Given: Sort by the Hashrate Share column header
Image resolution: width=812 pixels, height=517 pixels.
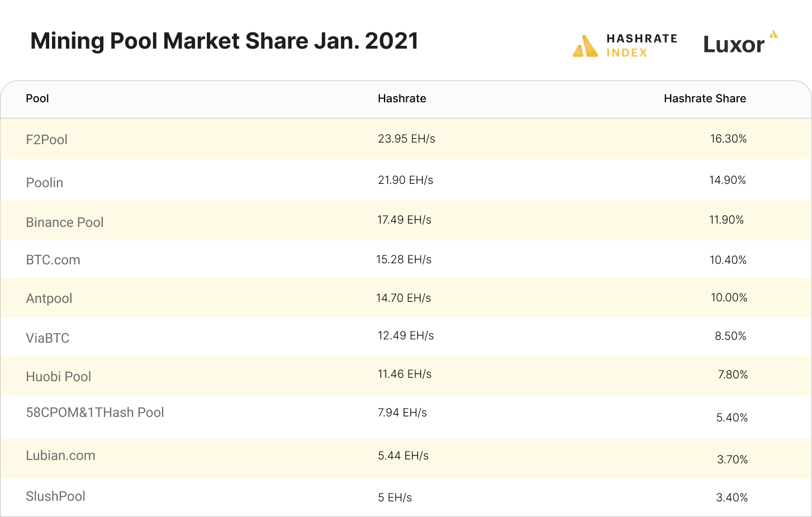Looking at the screenshot, I should [x=705, y=98].
